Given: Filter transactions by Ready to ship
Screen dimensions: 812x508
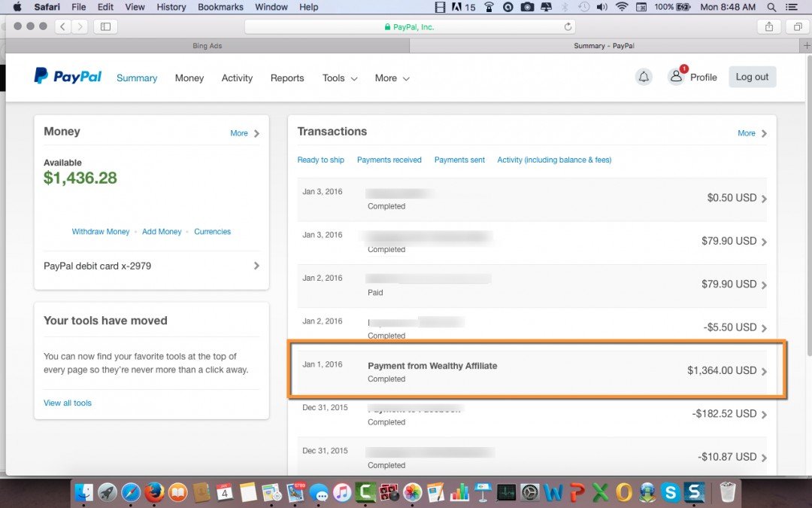Looking at the screenshot, I should tap(320, 160).
